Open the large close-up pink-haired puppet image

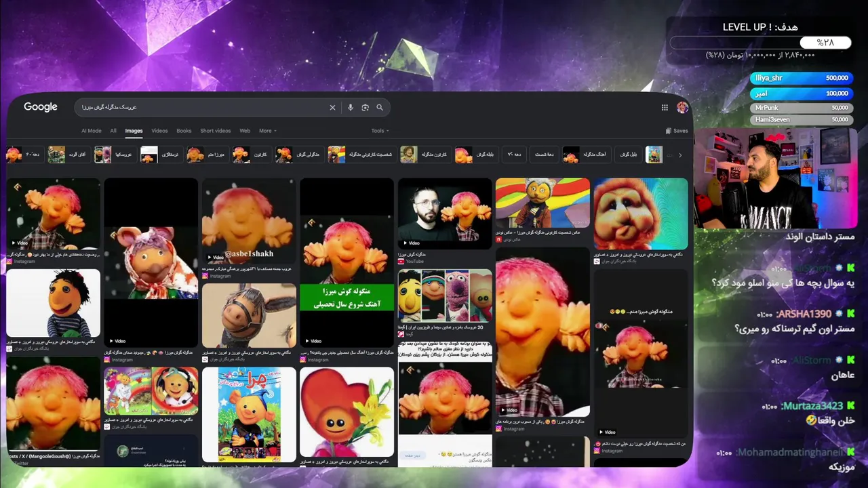pyautogui.click(x=542, y=331)
